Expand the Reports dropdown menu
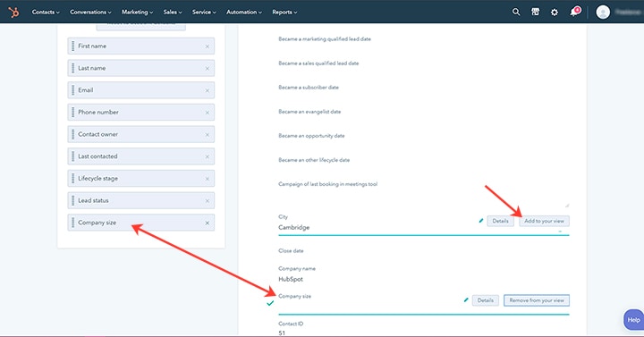 (x=284, y=13)
